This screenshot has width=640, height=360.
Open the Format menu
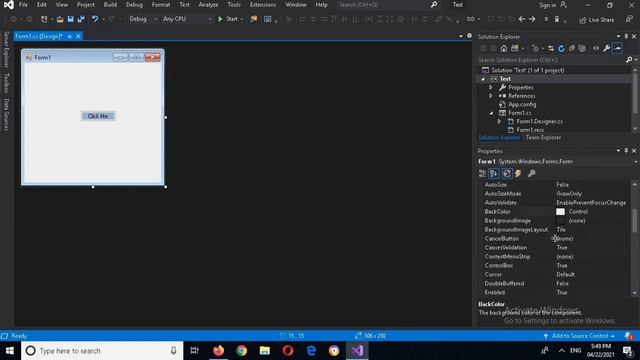pyautogui.click(x=161, y=5)
